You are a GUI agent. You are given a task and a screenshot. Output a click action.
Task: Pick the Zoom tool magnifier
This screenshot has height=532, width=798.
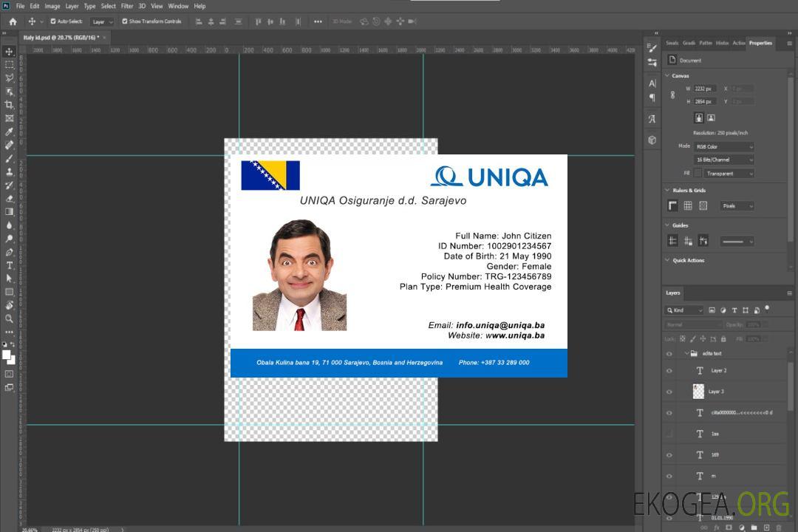click(9, 318)
